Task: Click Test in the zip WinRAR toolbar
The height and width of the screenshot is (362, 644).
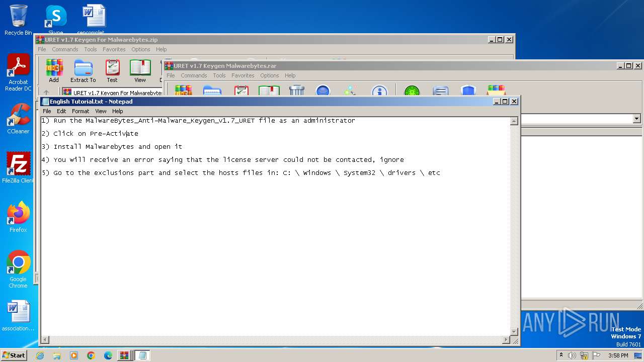Action: tap(112, 71)
